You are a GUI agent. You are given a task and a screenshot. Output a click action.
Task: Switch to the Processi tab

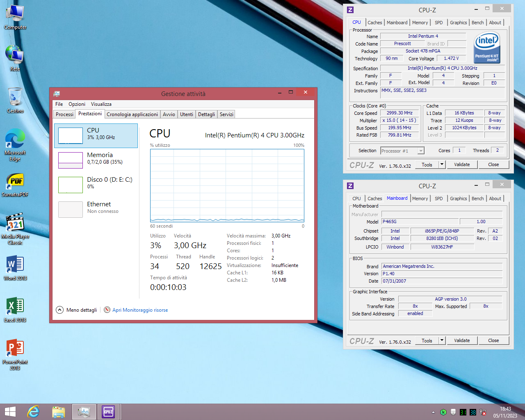coord(64,114)
